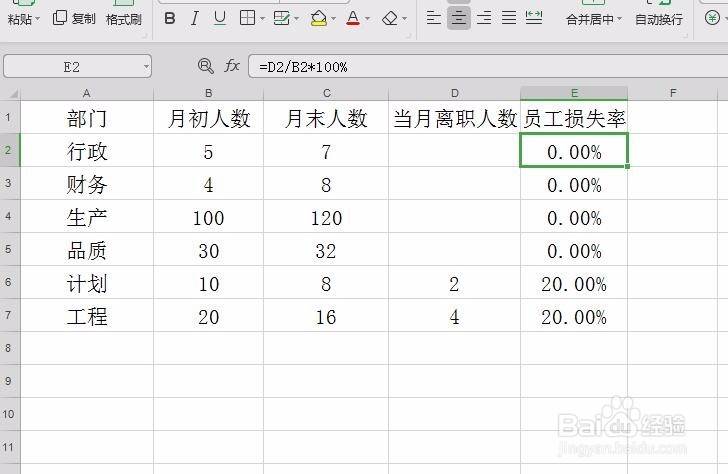Toggle bold formatting
Screen dimensions: 728x474
coord(170,19)
